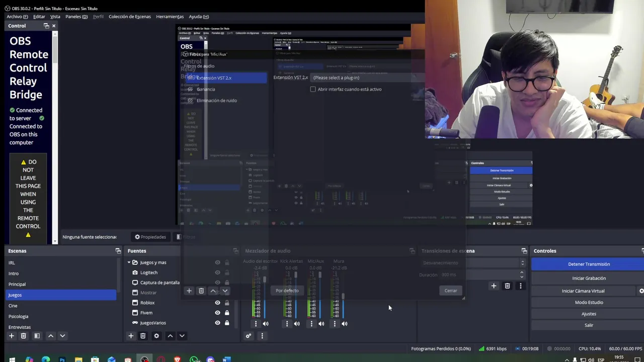The width and height of the screenshot is (644, 362).
Task: Open virtual camera settings gear
Action: tap(641, 291)
